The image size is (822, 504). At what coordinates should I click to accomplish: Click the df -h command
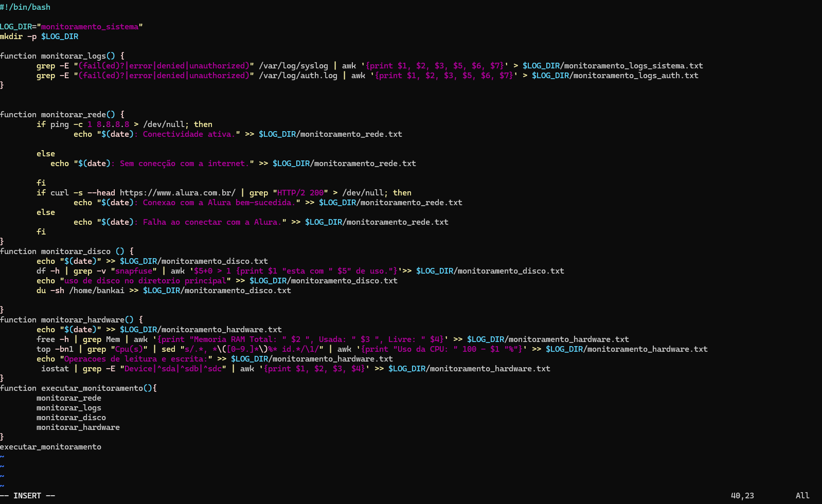coord(48,271)
